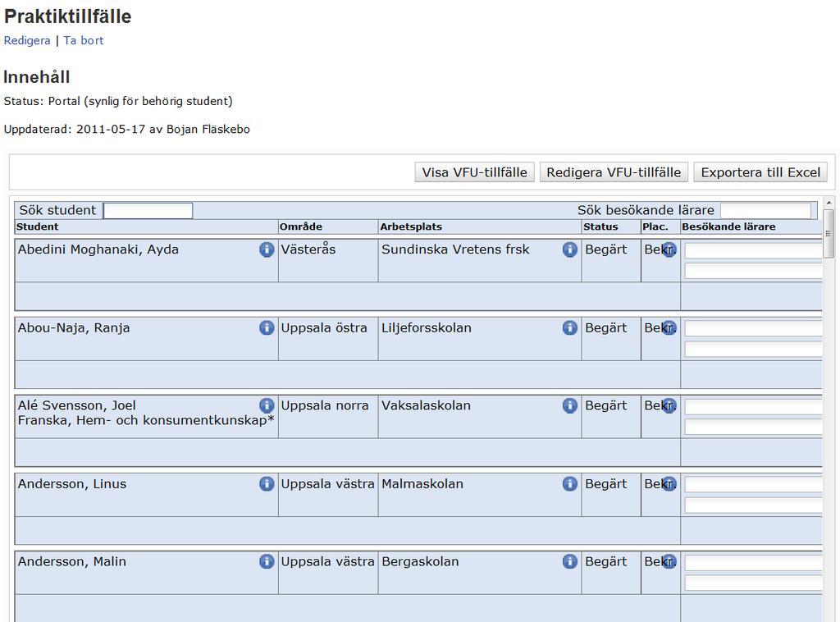Click the Ta bort link

click(x=84, y=41)
